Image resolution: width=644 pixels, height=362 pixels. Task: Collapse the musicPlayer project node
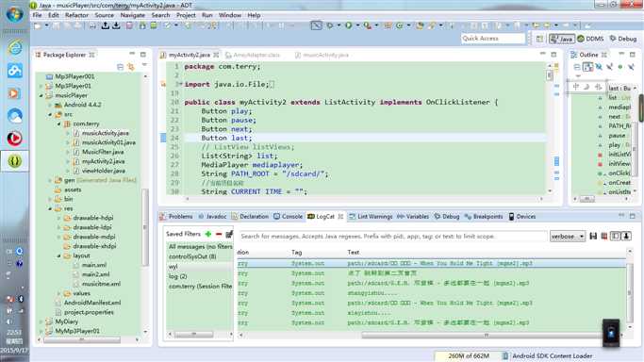click(41, 95)
